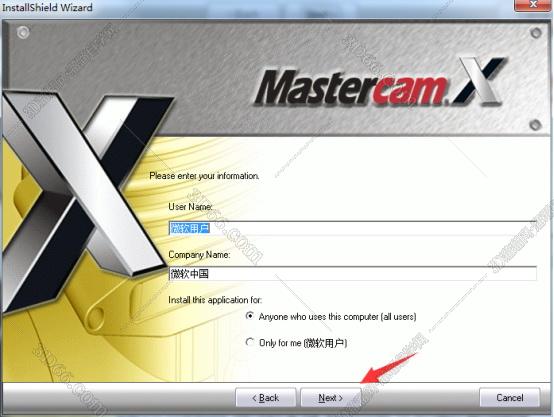This screenshot has height=417, width=554.
Task: Click the InstallShield Wizard title text
Action: click(x=47, y=7)
